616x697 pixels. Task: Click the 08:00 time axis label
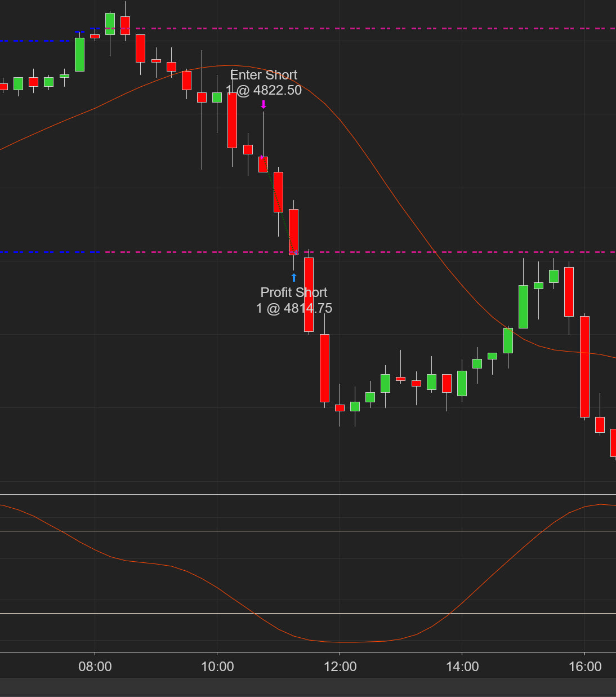[x=95, y=667]
